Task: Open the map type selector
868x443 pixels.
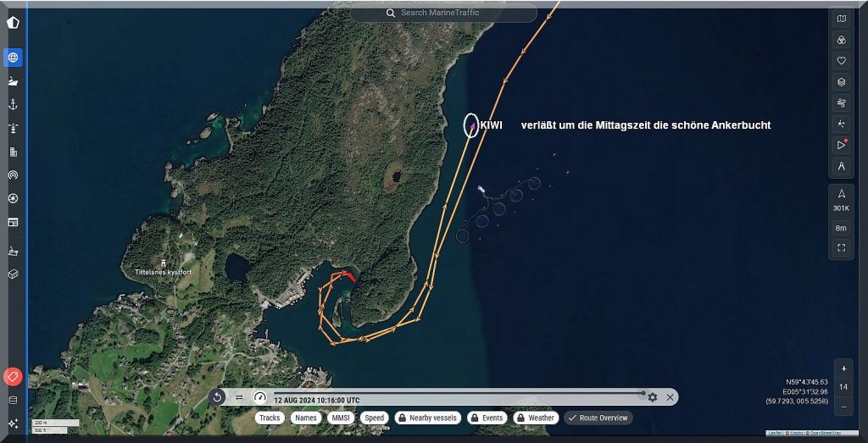Action: [841, 19]
